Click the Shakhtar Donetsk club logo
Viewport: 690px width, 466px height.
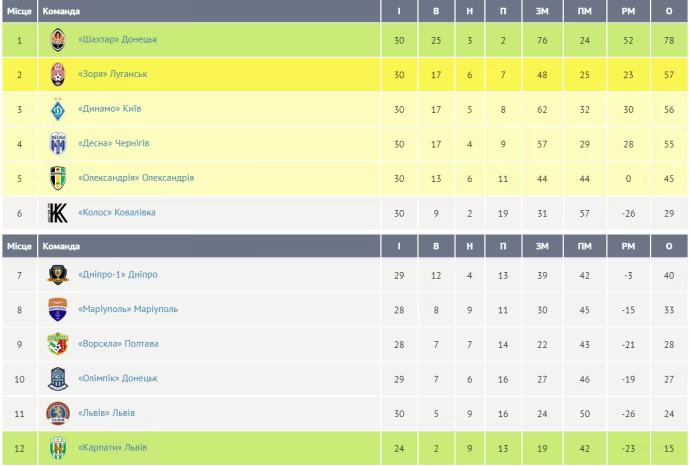(x=58, y=40)
